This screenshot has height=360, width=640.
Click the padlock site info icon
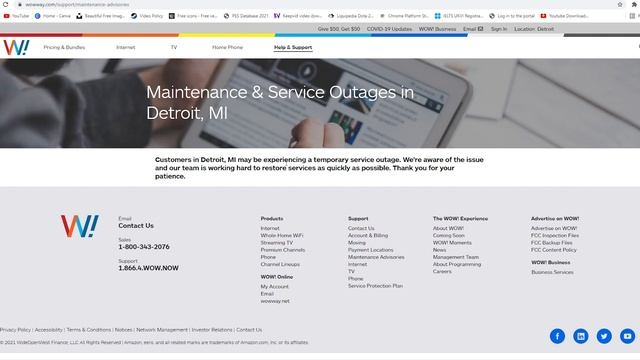coord(20,4)
